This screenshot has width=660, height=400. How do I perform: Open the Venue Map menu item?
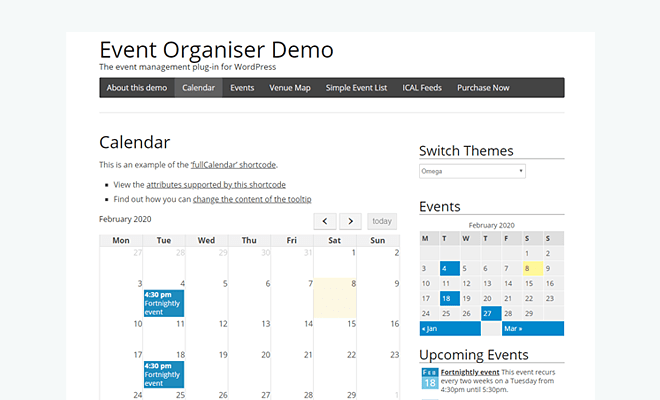pos(290,88)
